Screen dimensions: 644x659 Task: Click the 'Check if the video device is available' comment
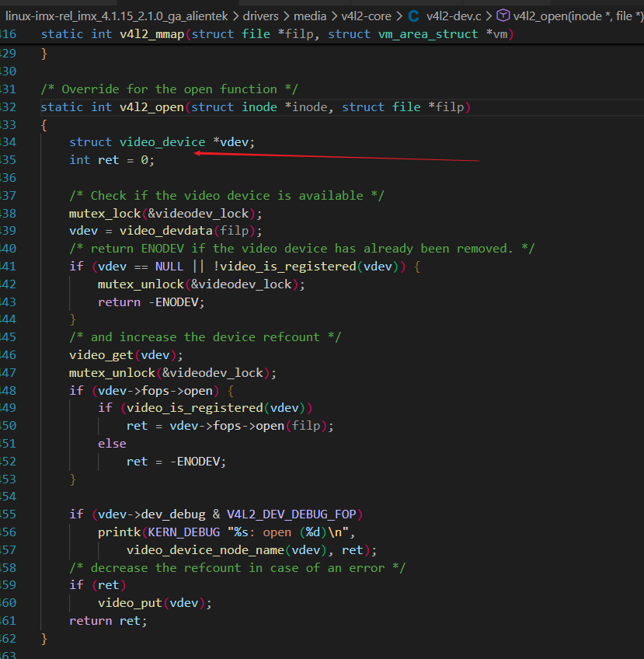click(227, 196)
